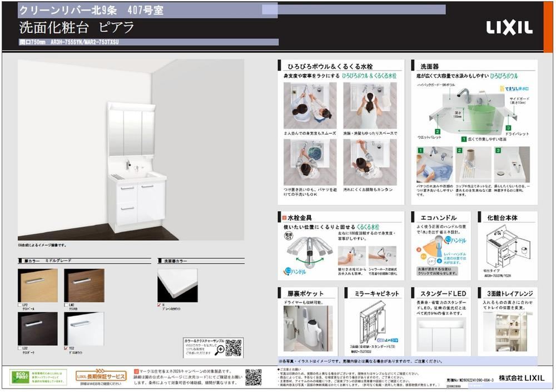The height and width of the screenshot is (392, 556).
Task: Click the LIXIL長期保証サービス badge
Action: click(x=101, y=376)
